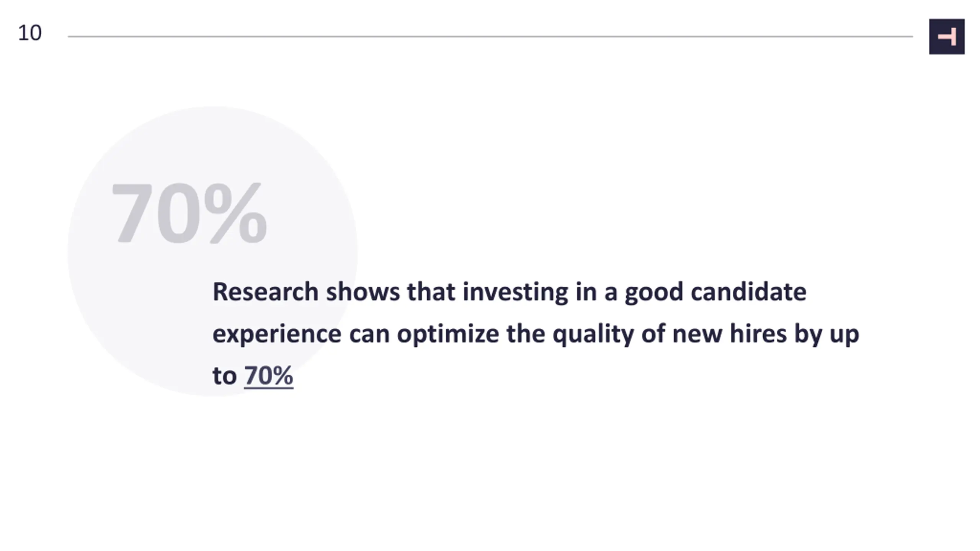Click the word "Research" in the statement
The height and width of the screenshot is (551, 980).
click(265, 292)
